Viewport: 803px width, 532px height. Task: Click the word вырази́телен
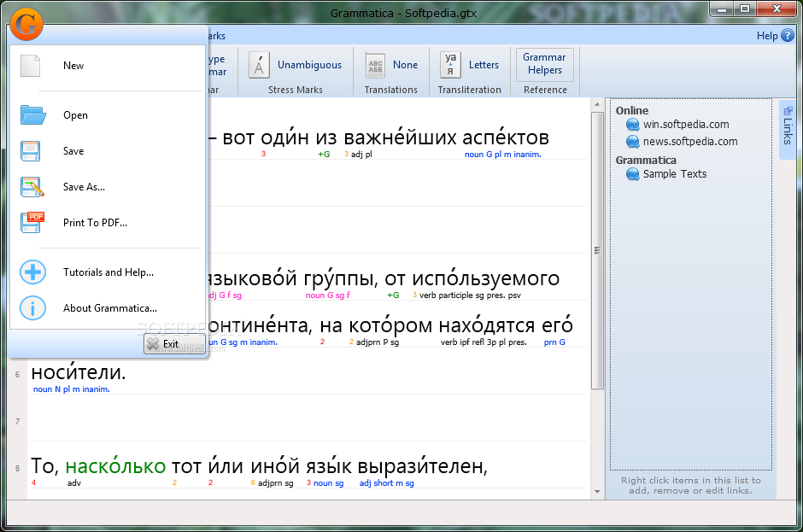[x=421, y=466]
